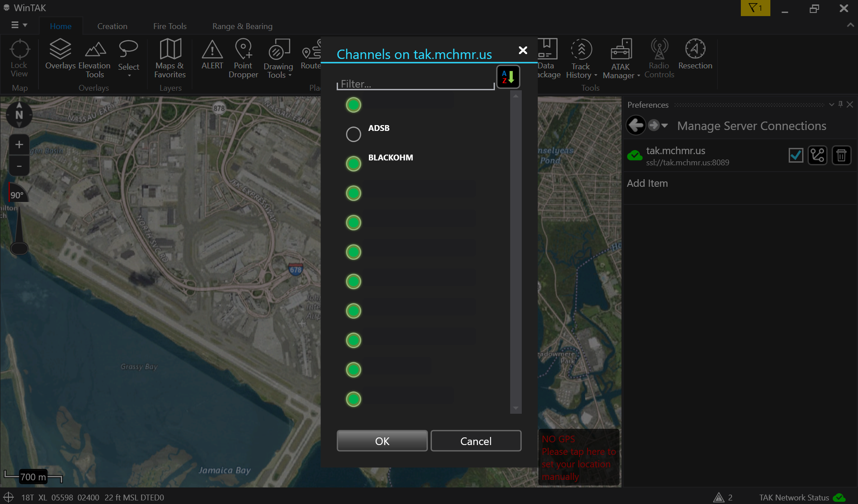The image size is (858, 504).
Task: Confirm channels with OK button
Action: [382, 441]
